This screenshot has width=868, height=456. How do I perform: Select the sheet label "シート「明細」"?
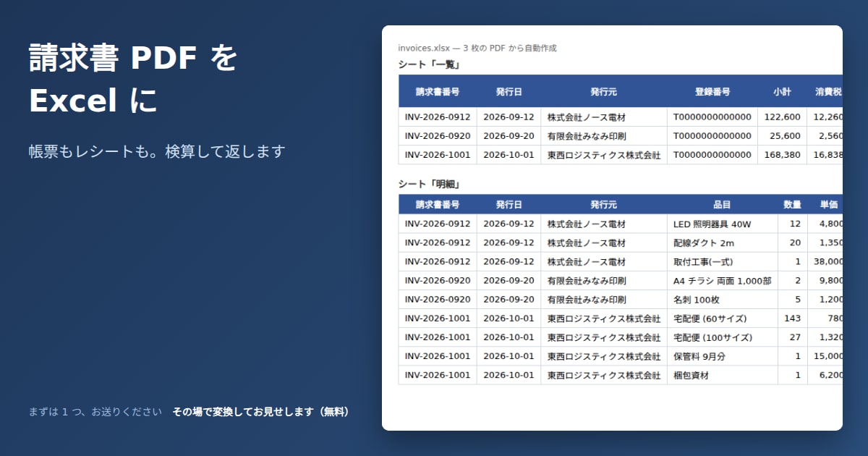[430, 184]
